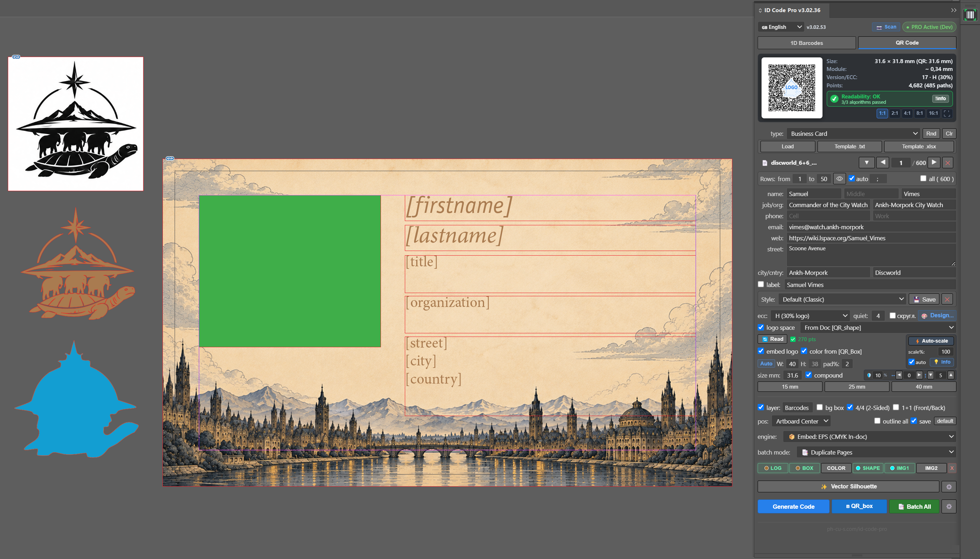The image size is (980, 559).
Task: Toggle the eye preview icon in Rows
Action: tap(840, 179)
